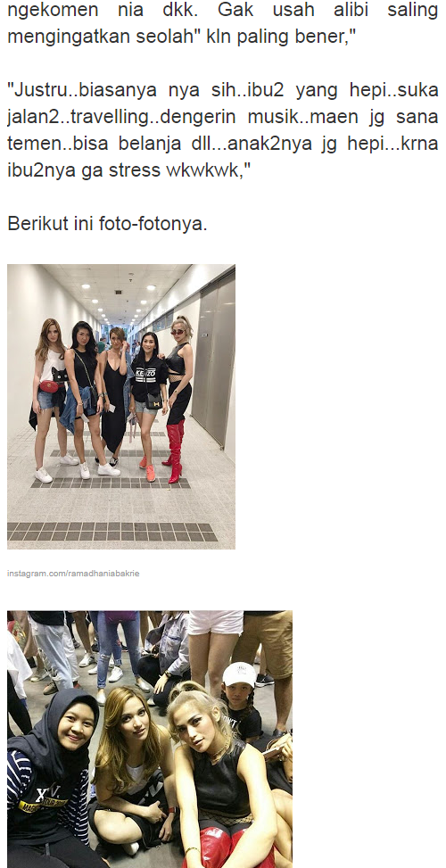Click the white shorts atop the selfie photo

point(215,622)
